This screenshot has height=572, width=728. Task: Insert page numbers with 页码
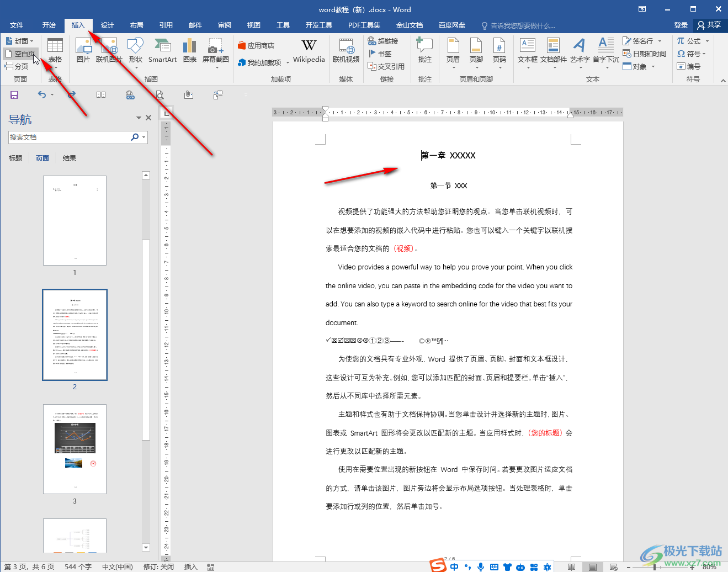499,52
